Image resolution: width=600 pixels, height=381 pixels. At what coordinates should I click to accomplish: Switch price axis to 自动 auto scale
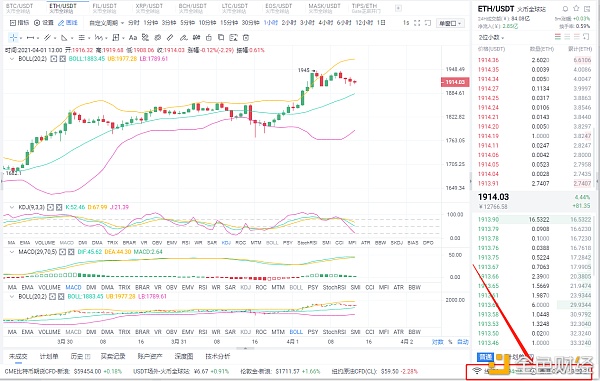tap(463, 342)
